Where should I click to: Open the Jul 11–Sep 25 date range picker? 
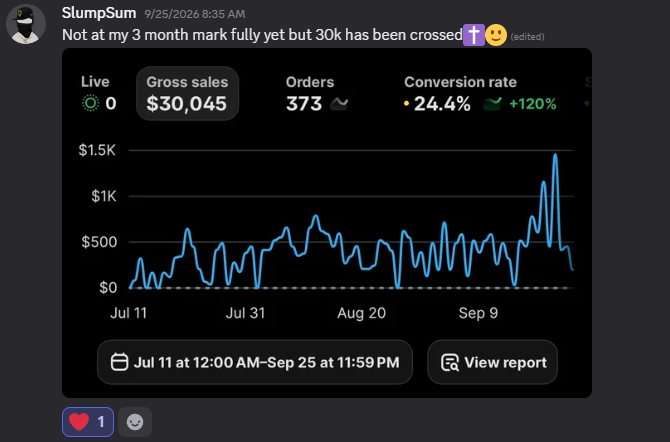click(x=255, y=362)
